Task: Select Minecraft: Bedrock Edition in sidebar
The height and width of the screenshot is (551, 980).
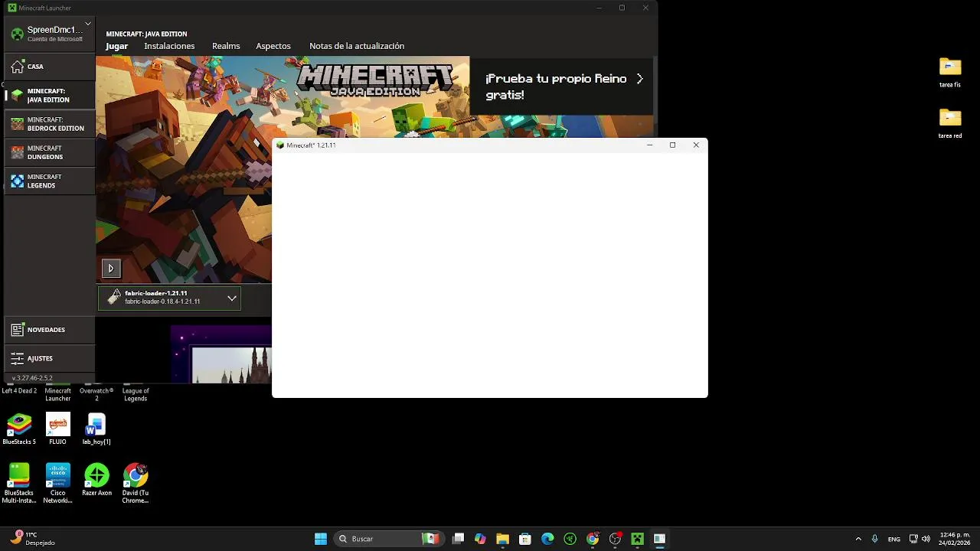Action: [x=49, y=124]
